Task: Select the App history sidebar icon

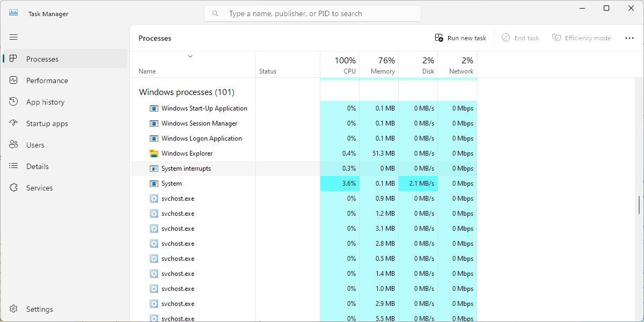Action: [13, 102]
